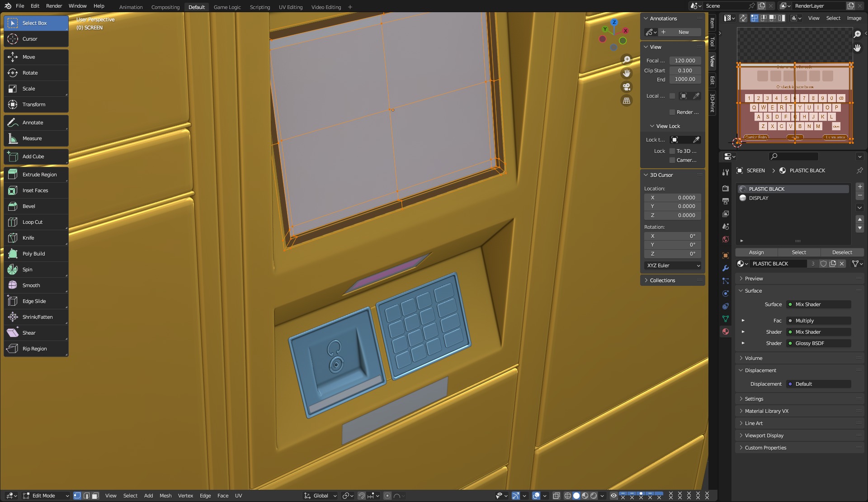
Task: Select the Extrude Region tool
Action: coord(36,175)
